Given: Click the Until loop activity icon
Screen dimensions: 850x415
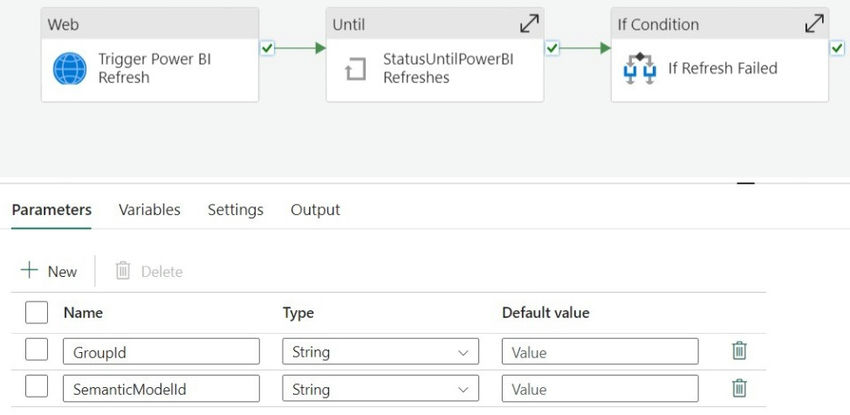Looking at the screenshot, I should [355, 69].
